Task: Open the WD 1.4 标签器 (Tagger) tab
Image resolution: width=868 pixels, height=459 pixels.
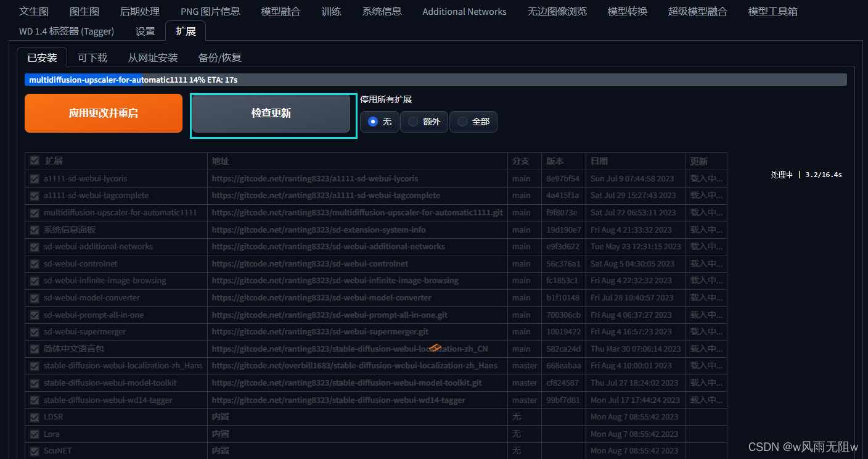Action: click(x=66, y=31)
